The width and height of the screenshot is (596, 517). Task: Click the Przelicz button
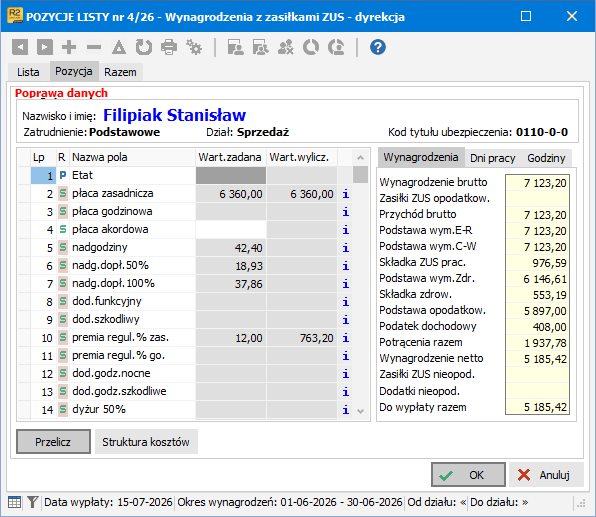click(53, 442)
